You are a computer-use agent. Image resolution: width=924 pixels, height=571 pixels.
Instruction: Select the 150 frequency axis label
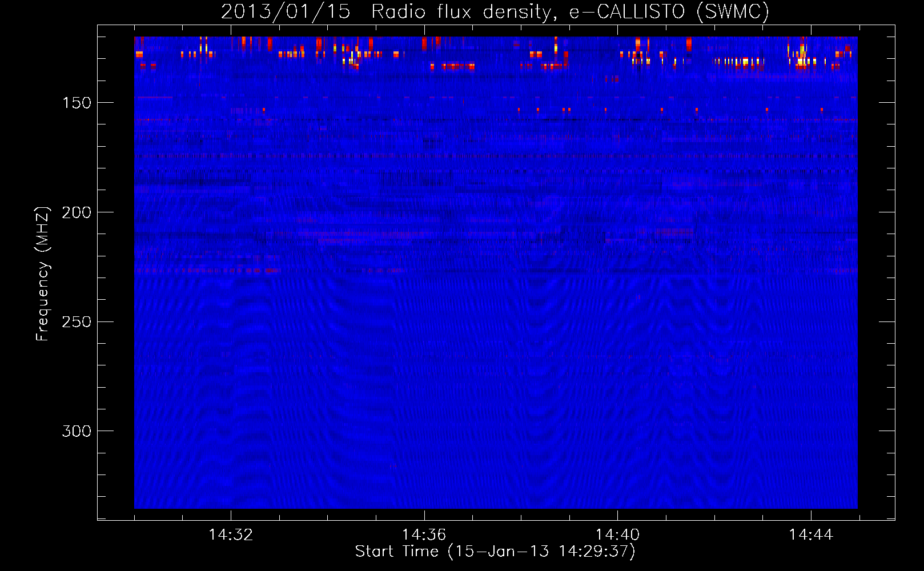click(77, 103)
